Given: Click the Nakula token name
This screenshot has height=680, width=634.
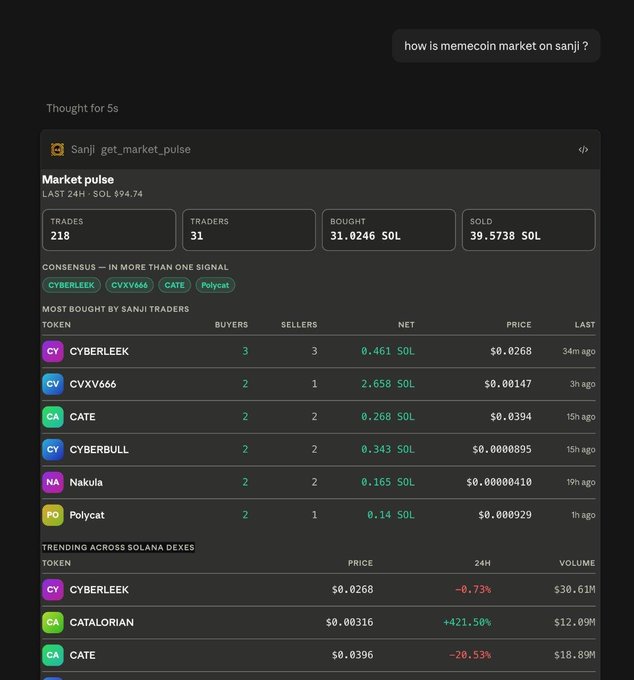Looking at the screenshot, I should (86, 482).
